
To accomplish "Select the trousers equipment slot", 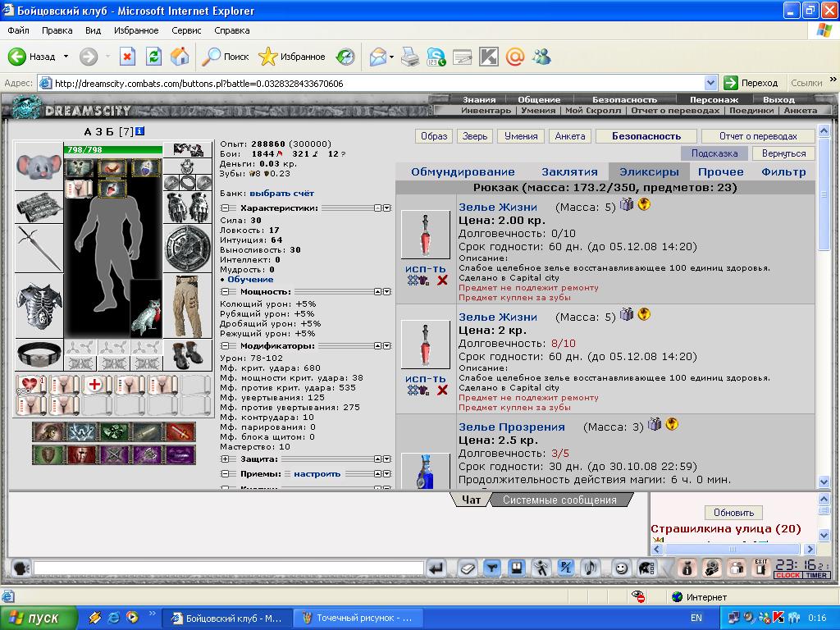I will (187, 306).
